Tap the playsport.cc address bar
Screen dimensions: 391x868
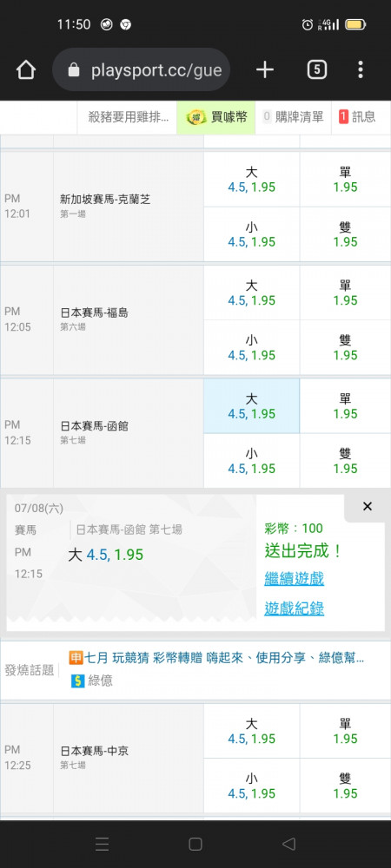pos(142,69)
